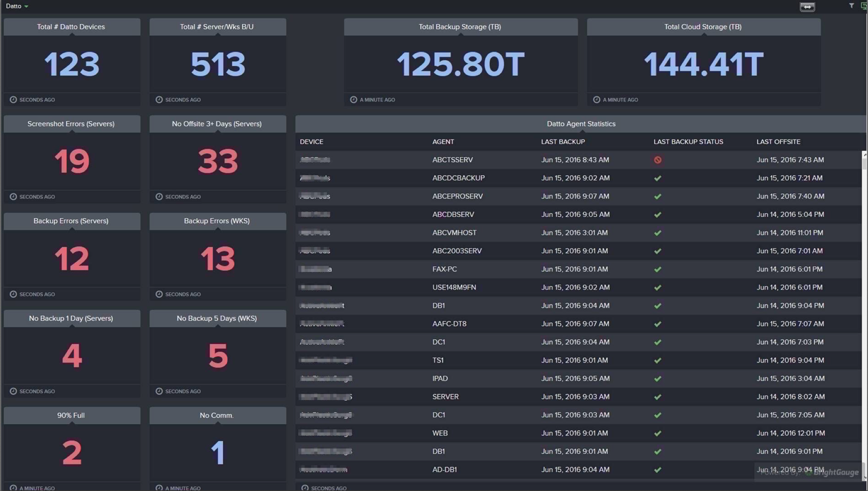Click the clock icon under No Offsite 3+ Days
868x491 pixels.
coord(159,197)
